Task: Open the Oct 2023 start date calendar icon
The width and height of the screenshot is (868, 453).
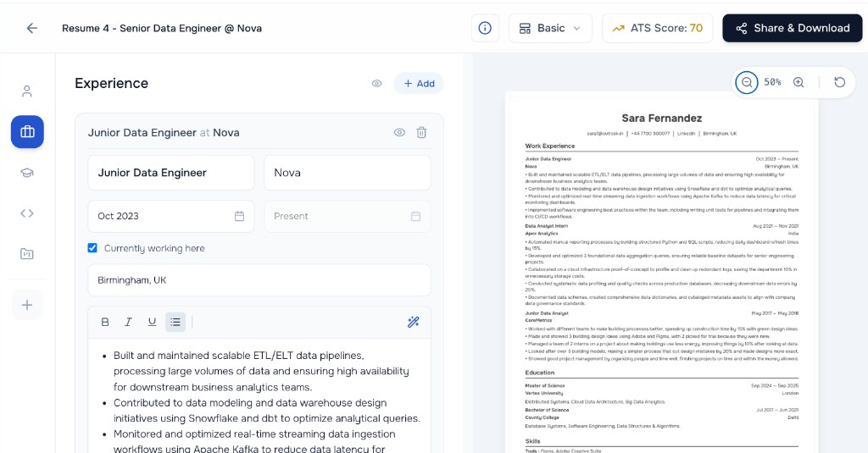Action: (x=239, y=216)
